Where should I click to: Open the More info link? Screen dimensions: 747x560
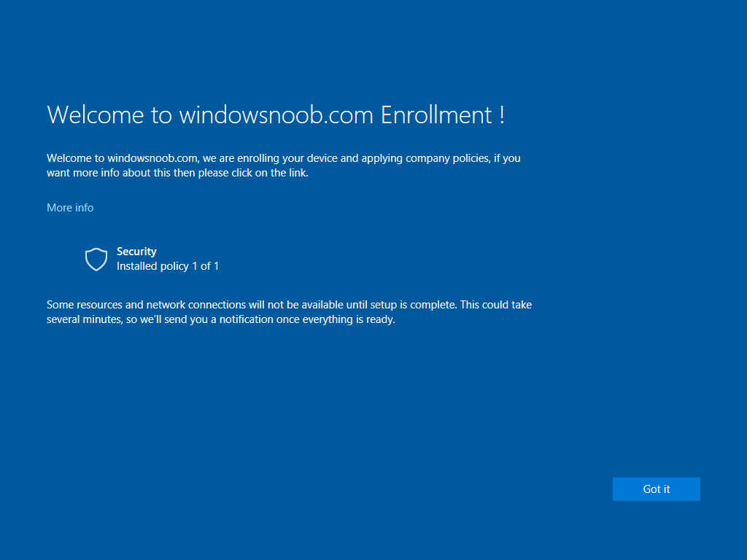[70, 208]
